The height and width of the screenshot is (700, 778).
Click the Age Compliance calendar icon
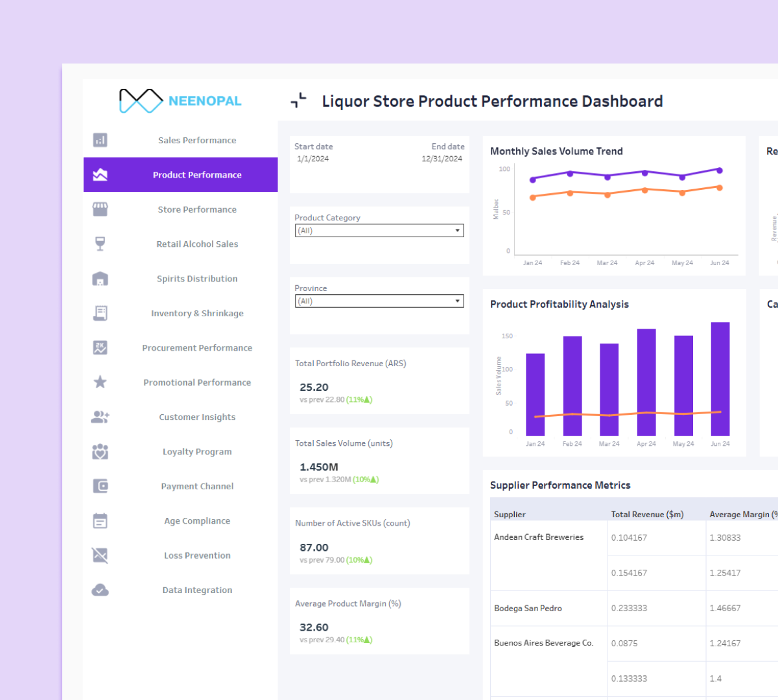(100, 520)
